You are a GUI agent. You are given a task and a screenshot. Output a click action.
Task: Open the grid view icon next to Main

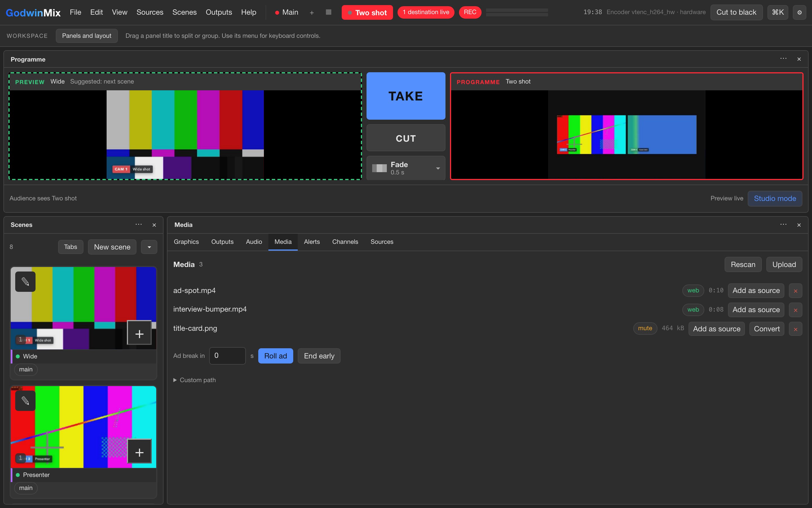click(328, 12)
